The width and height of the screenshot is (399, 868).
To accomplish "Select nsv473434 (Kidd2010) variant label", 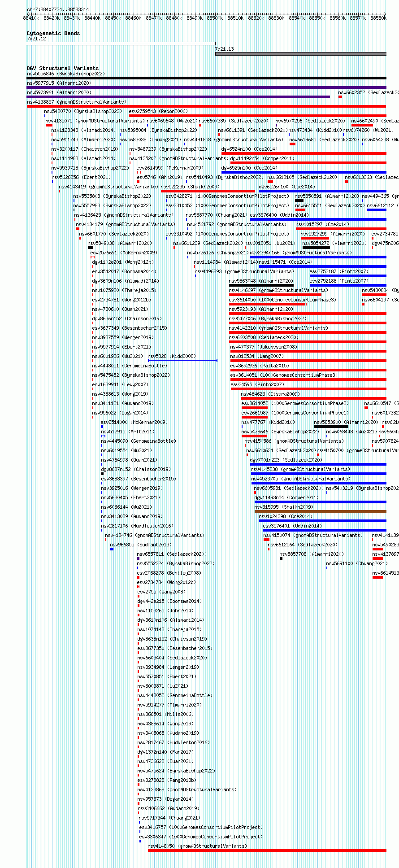I will coord(315,130).
